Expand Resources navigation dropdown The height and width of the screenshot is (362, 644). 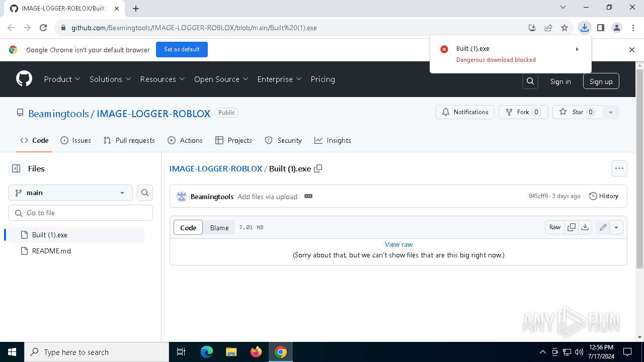pyautogui.click(x=163, y=79)
